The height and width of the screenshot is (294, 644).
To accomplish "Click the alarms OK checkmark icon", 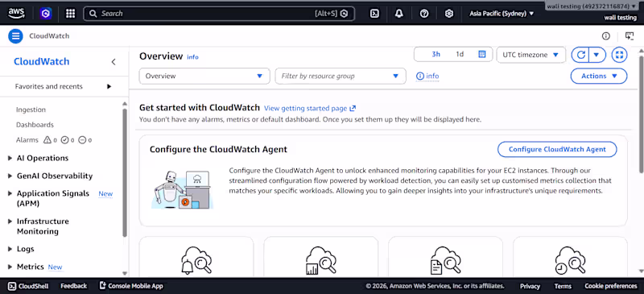I will 64,140.
